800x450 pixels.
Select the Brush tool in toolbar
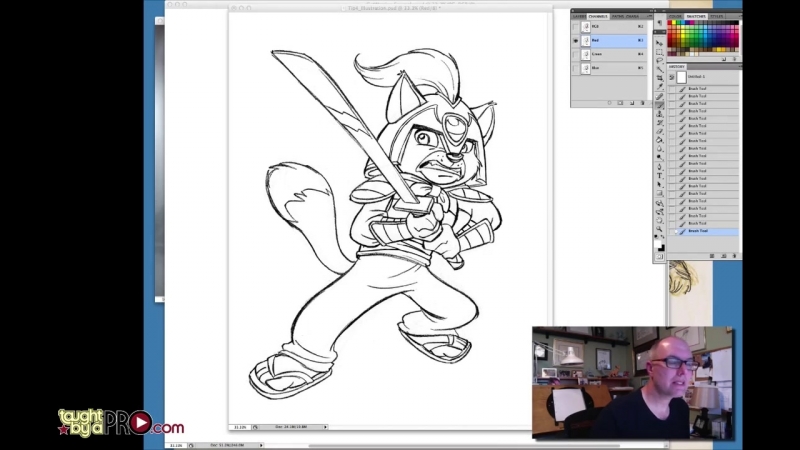[x=659, y=105]
